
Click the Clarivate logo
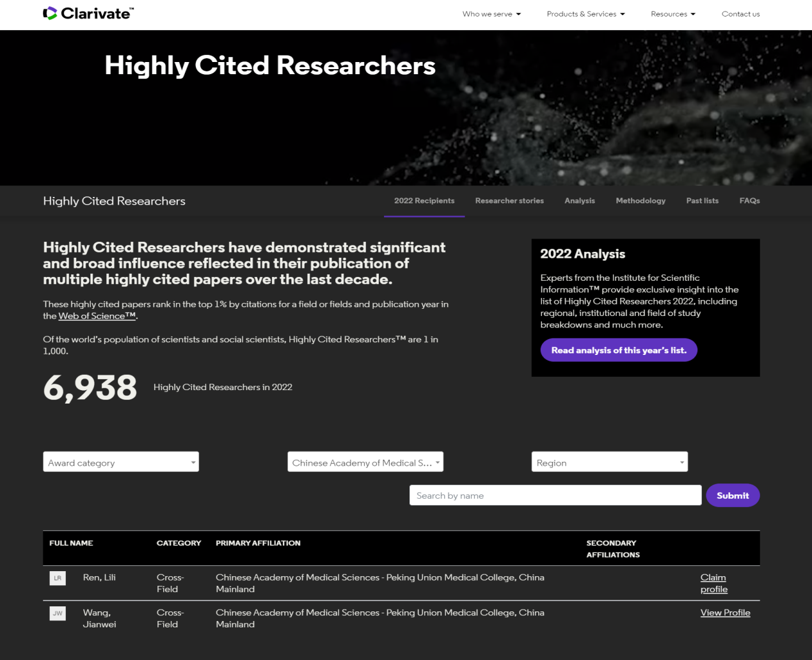(x=88, y=13)
